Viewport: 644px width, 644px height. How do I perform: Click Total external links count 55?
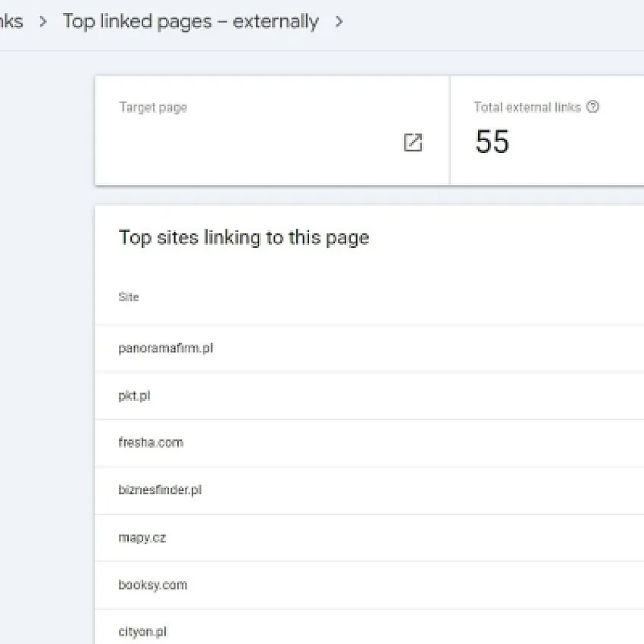pyautogui.click(x=492, y=141)
